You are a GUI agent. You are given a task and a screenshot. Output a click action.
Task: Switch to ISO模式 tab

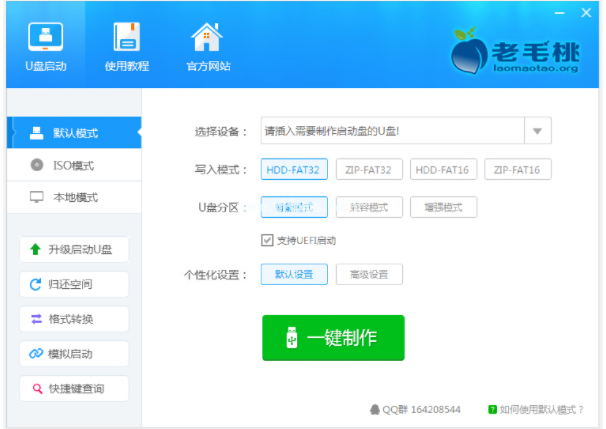[x=74, y=165]
